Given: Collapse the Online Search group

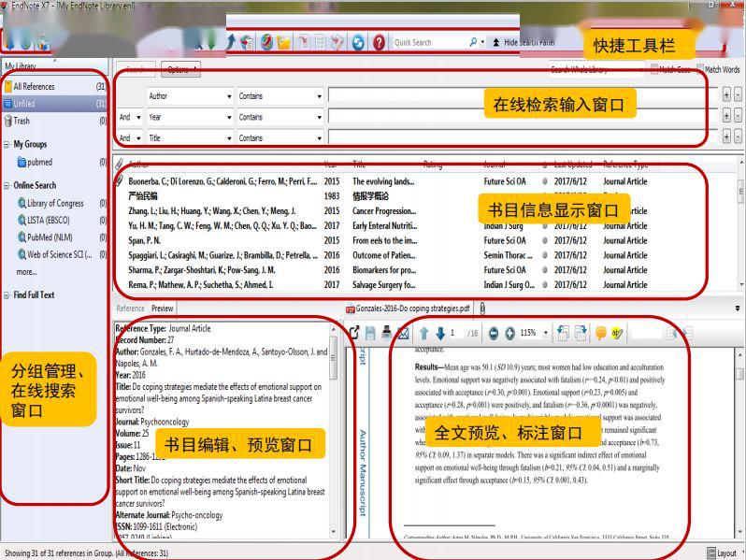Looking at the screenshot, I should click(x=7, y=185).
